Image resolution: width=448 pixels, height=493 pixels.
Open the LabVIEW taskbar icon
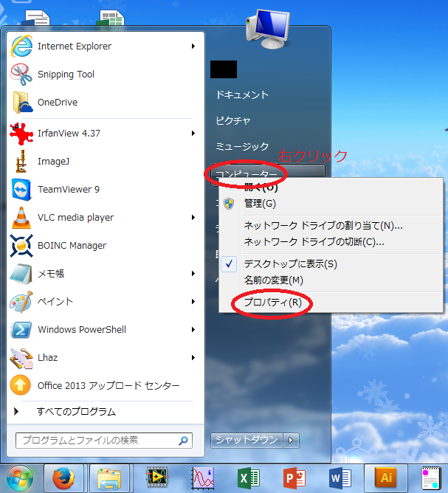click(157, 478)
